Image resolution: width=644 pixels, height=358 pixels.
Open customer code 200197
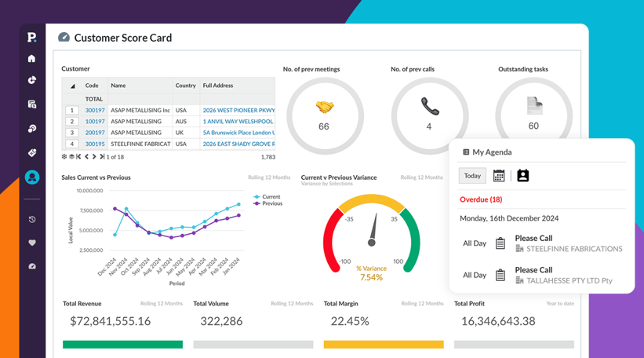point(95,133)
